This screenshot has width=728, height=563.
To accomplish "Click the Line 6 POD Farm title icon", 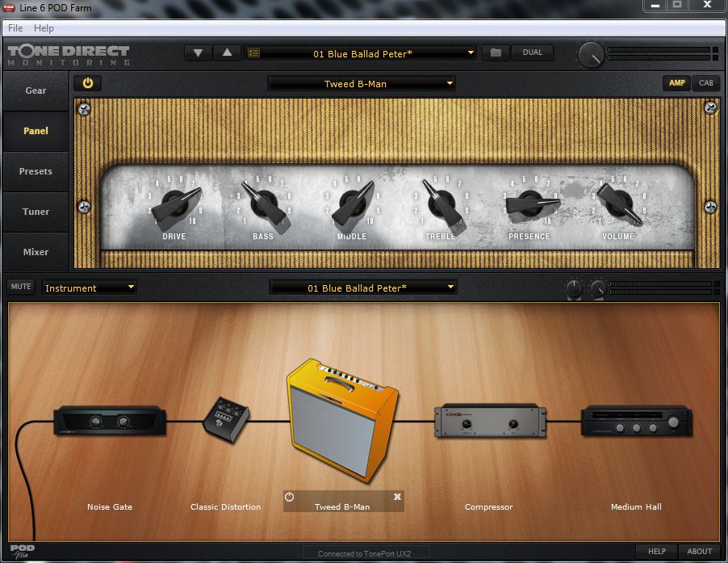I will pyautogui.click(x=9, y=8).
